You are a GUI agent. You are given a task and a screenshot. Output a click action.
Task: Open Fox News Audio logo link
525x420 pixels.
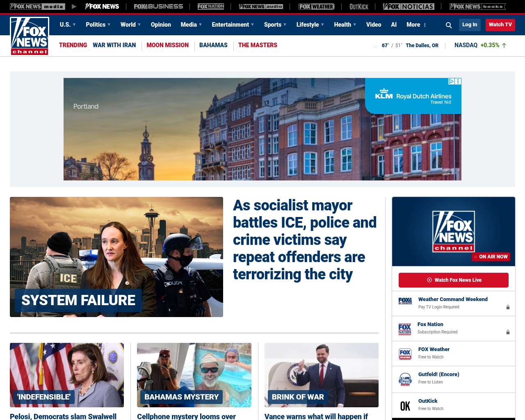[x=261, y=7]
